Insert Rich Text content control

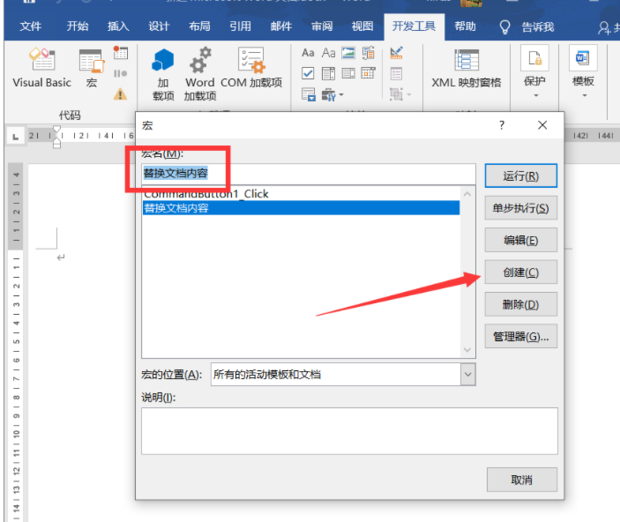(308, 53)
